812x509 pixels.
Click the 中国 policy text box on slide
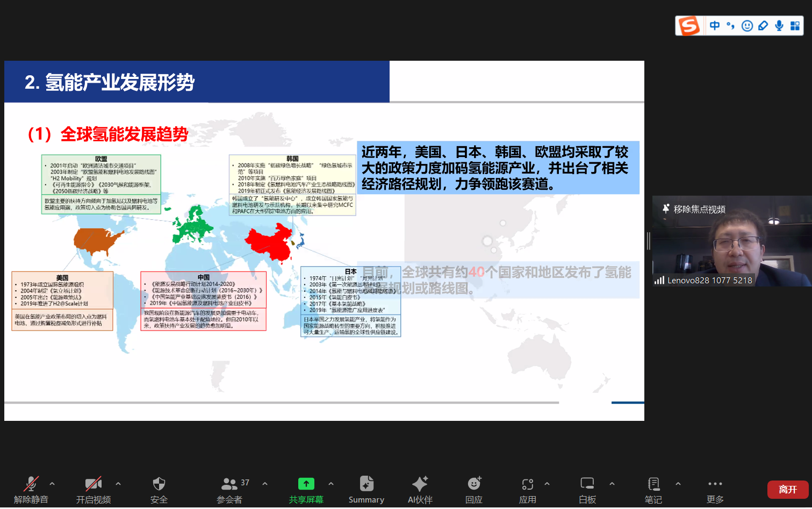[204, 301]
